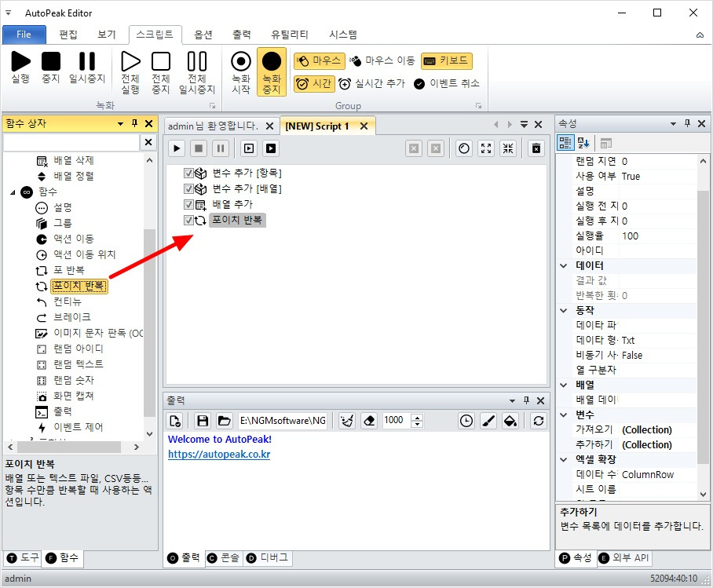Uncheck the 배열 추가 step checkbox
The height and width of the screenshot is (588, 713).
pyautogui.click(x=188, y=205)
